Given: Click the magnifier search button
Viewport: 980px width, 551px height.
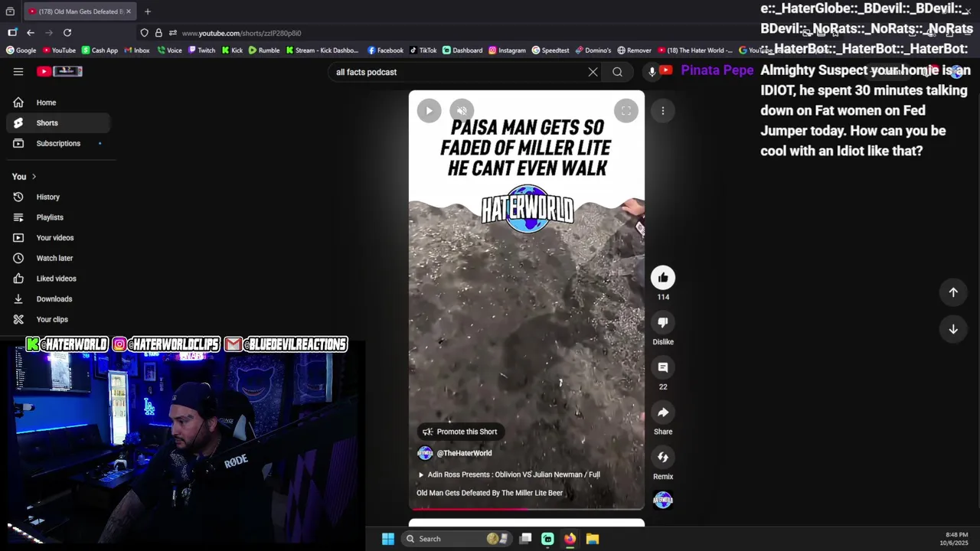Looking at the screenshot, I should pyautogui.click(x=617, y=72).
